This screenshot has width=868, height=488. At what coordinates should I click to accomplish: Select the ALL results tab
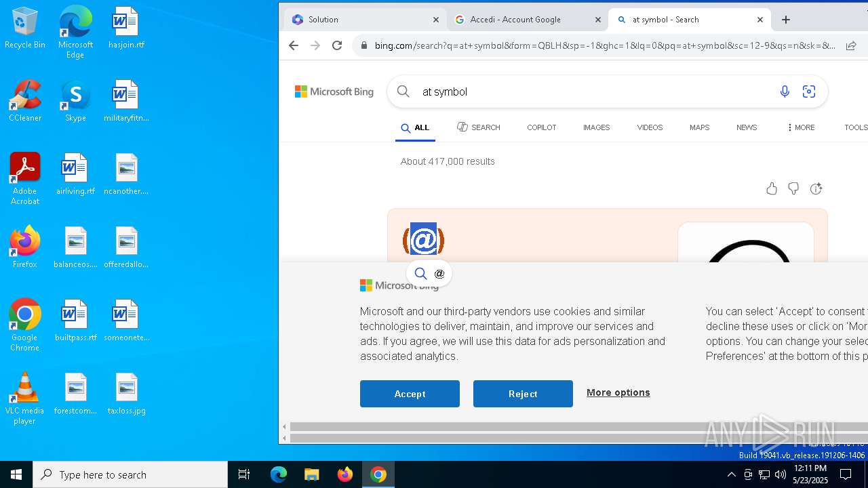[415, 127]
